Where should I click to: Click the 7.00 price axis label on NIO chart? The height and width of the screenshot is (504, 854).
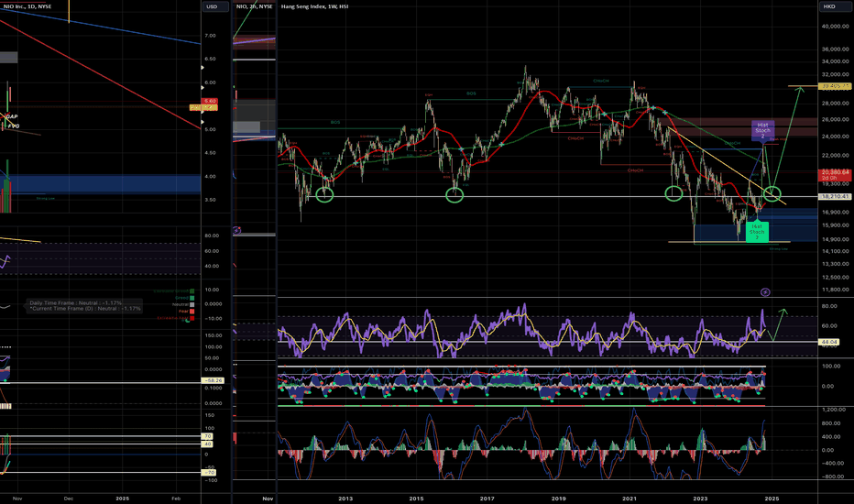point(210,36)
